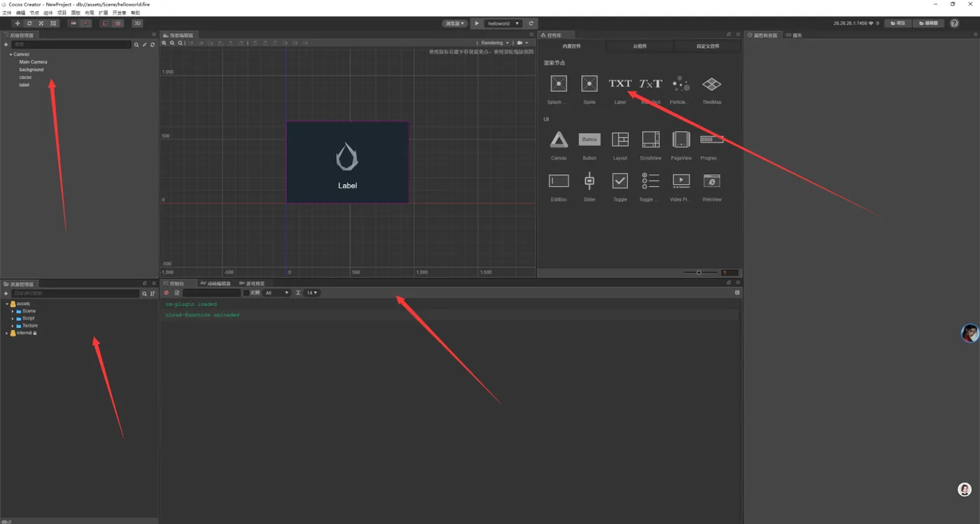Switch to built-in controls tab (内置控件)
Viewport: 980px width, 524px height.
point(571,46)
